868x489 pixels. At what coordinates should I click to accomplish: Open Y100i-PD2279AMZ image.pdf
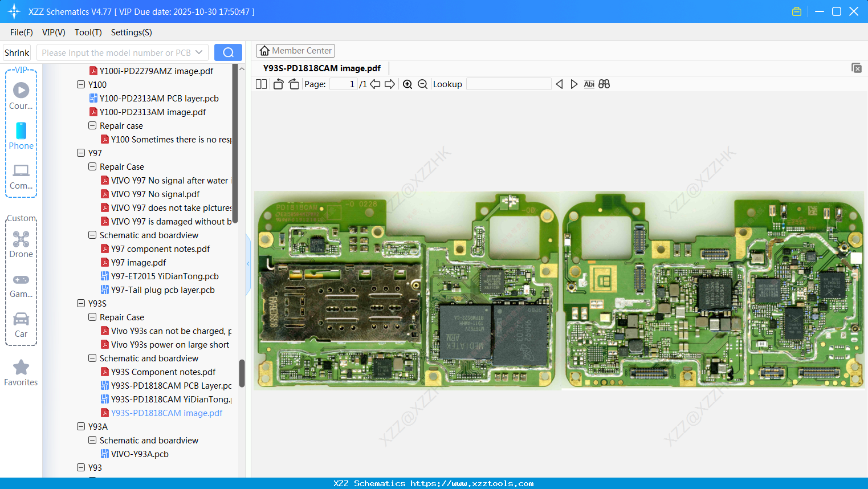151,71
